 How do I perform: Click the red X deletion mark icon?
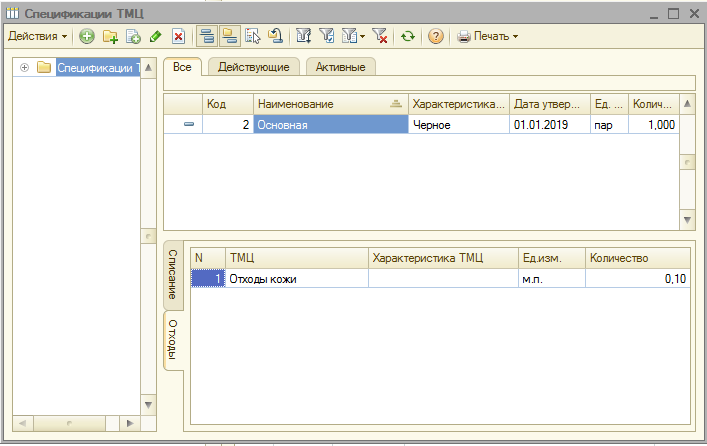(x=178, y=36)
